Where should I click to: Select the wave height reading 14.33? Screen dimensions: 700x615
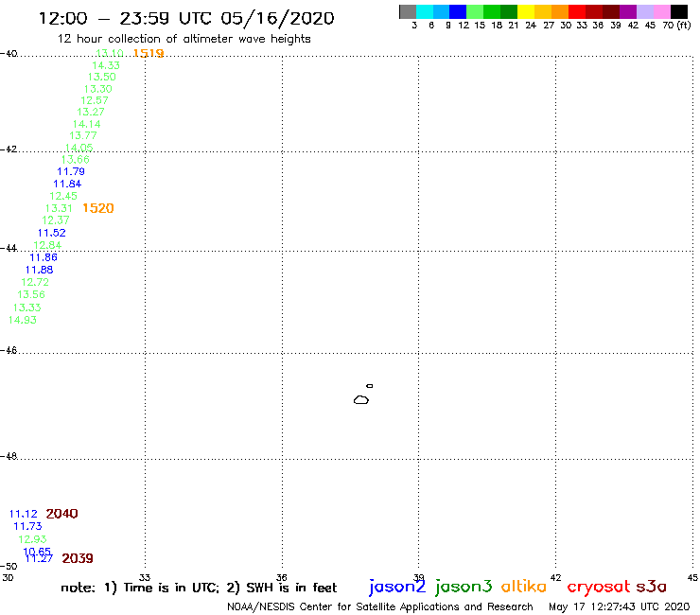(x=106, y=65)
